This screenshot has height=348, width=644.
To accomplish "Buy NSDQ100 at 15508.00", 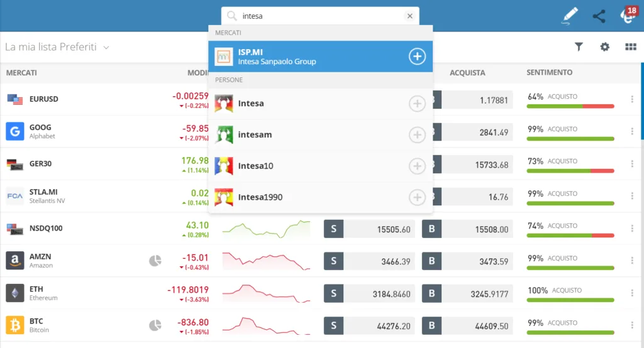I will [467, 229].
